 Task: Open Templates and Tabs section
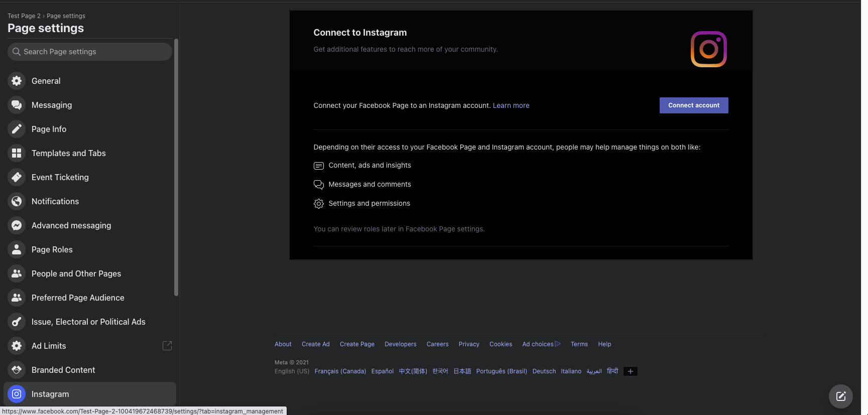(90, 153)
